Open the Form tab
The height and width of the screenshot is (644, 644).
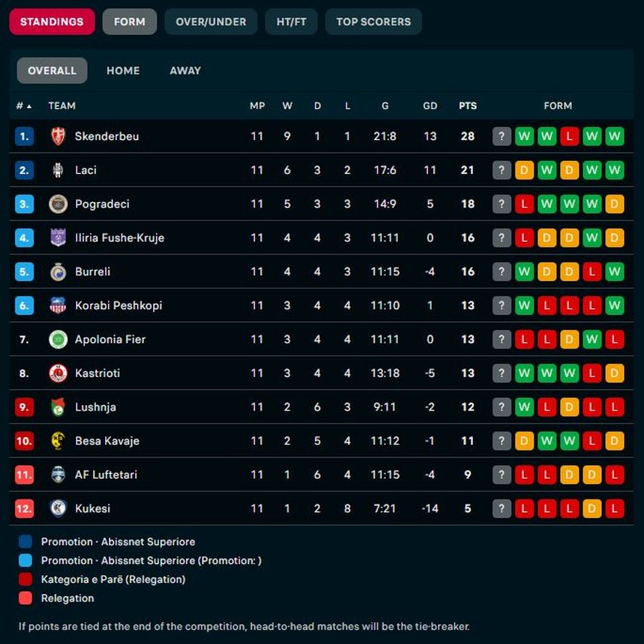[x=130, y=21]
